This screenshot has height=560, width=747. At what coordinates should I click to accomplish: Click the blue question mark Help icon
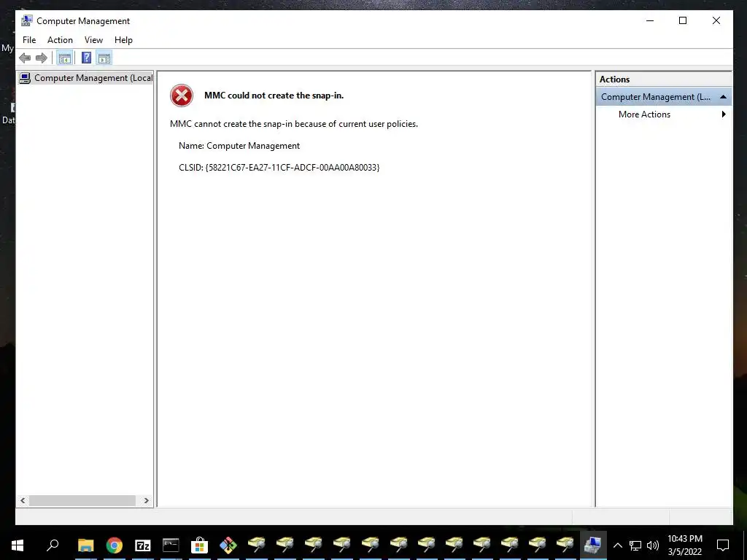tap(86, 58)
